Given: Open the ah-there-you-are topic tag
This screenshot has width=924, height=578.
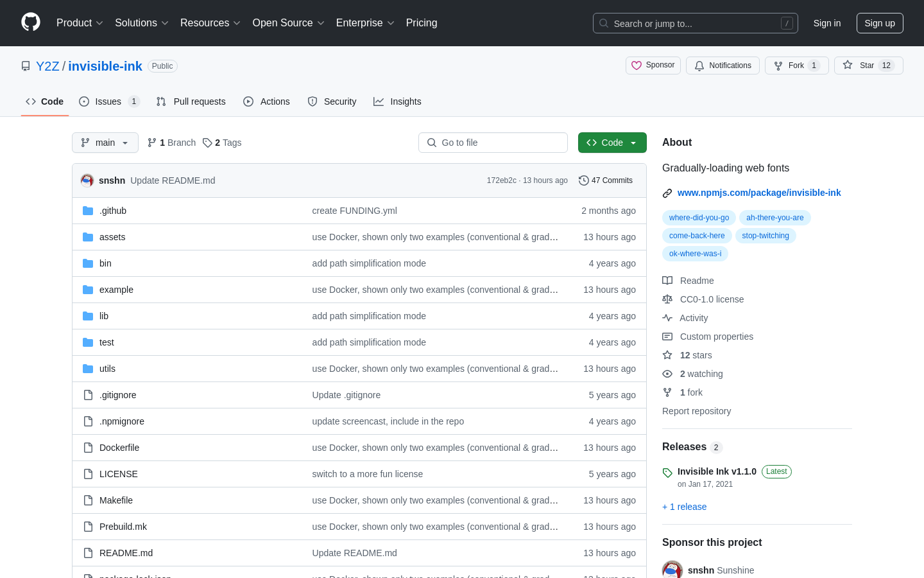Looking at the screenshot, I should pos(774,218).
